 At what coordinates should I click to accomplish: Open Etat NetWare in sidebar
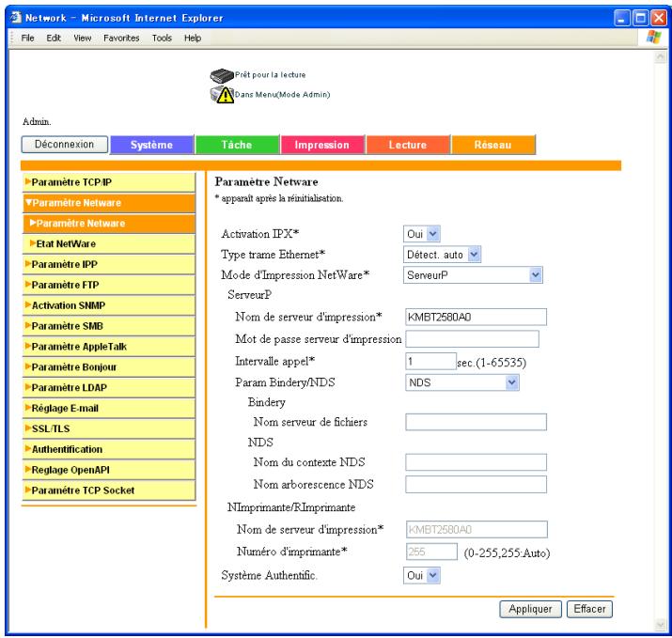click(x=109, y=243)
